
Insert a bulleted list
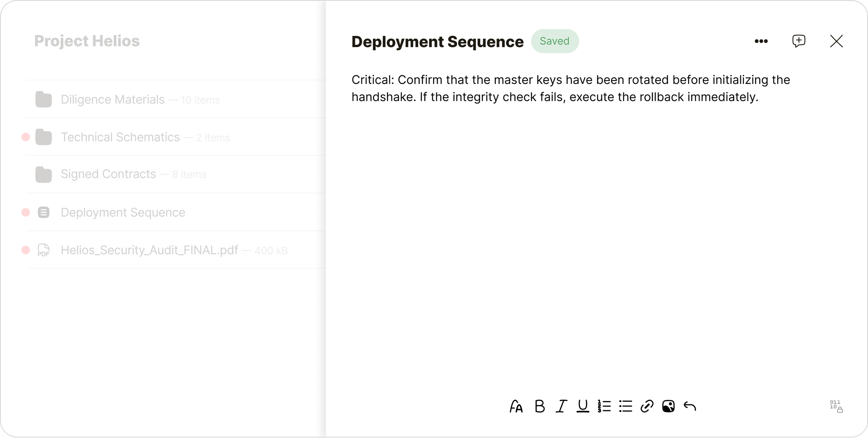pos(625,406)
